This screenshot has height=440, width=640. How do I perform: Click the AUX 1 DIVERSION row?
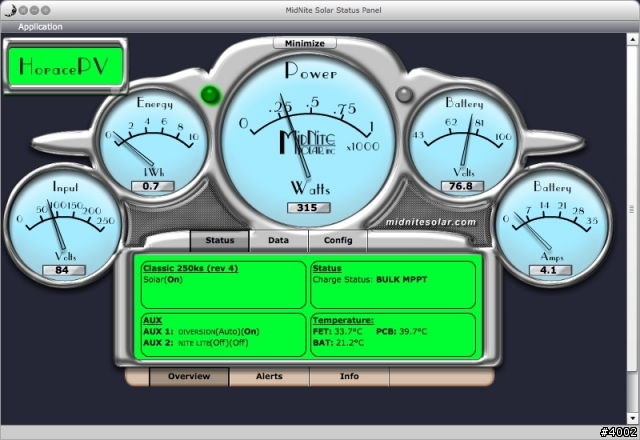[201, 331]
